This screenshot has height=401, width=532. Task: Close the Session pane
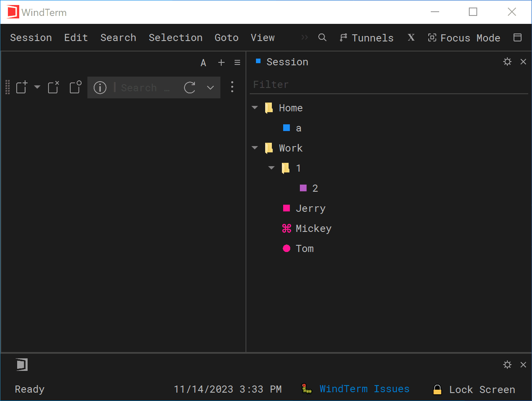point(523,62)
